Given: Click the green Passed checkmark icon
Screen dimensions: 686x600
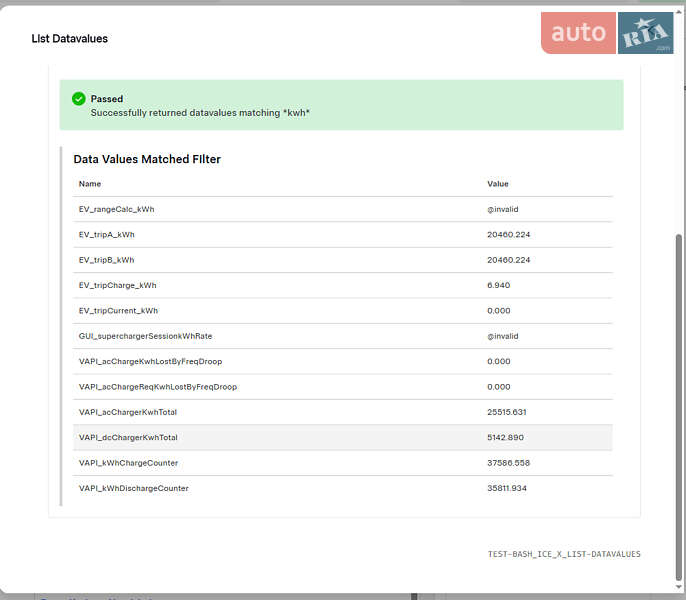Looking at the screenshot, I should click(x=78, y=99).
